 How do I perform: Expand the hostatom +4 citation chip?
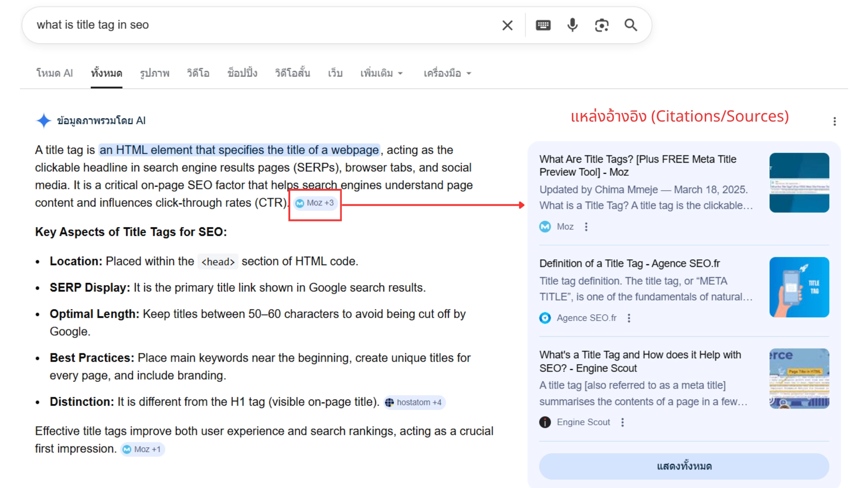click(415, 403)
